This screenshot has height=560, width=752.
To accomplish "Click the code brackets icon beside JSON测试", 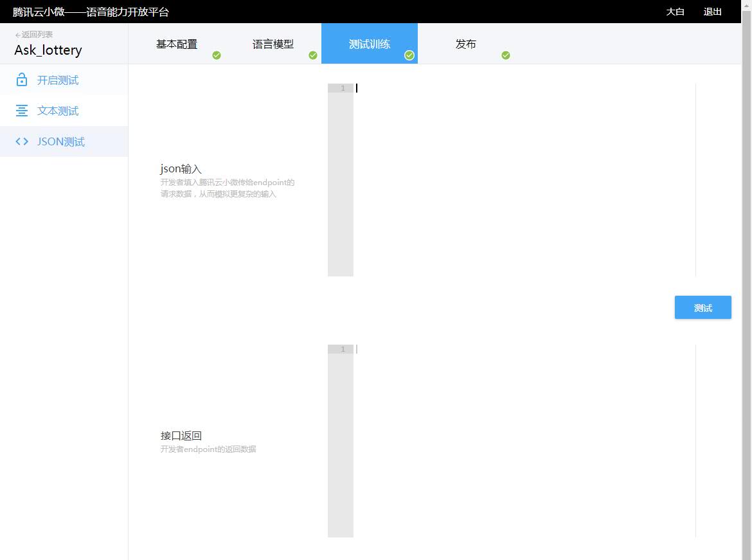I will click(x=22, y=141).
